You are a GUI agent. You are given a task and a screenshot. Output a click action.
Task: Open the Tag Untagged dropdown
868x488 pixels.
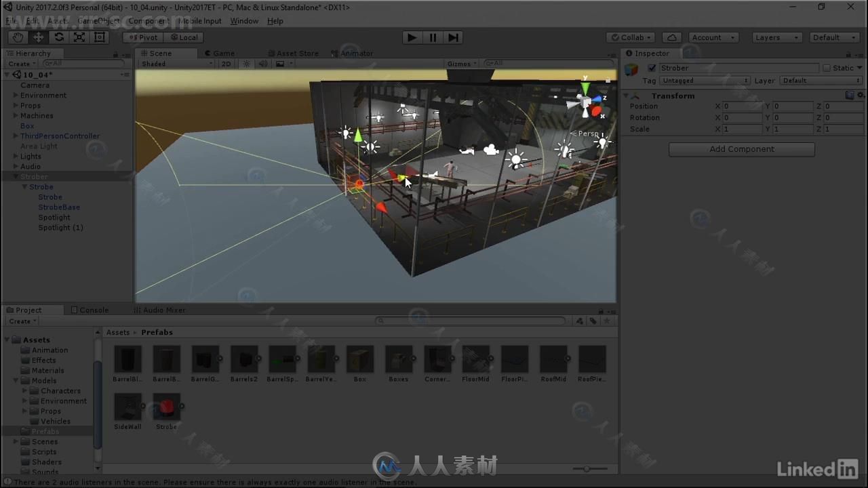pos(705,81)
